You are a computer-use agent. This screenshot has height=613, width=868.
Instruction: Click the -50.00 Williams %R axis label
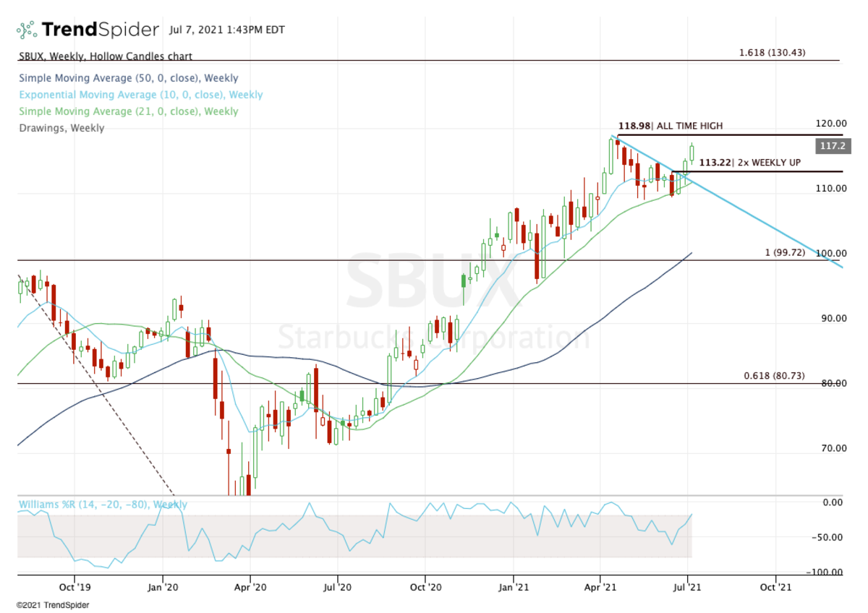[x=830, y=537]
